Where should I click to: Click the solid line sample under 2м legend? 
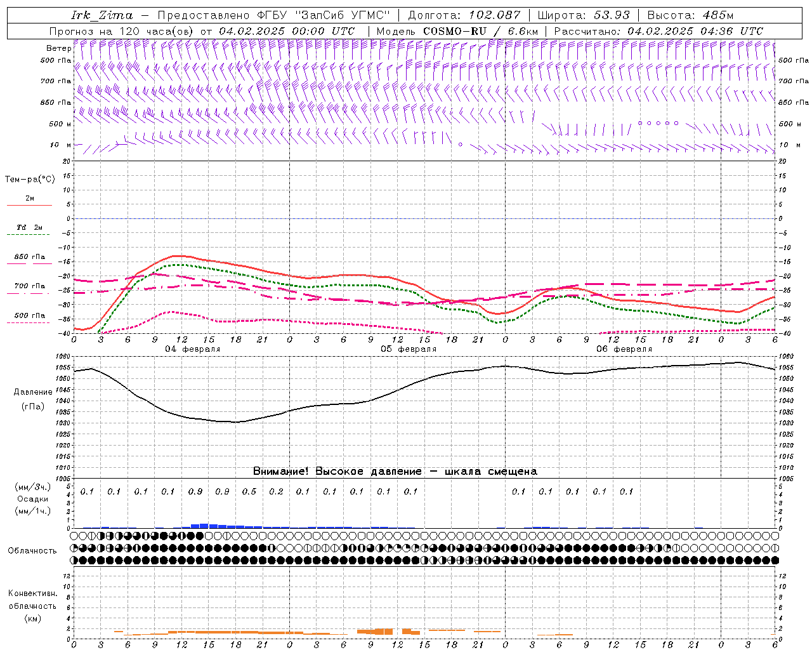tap(29, 206)
